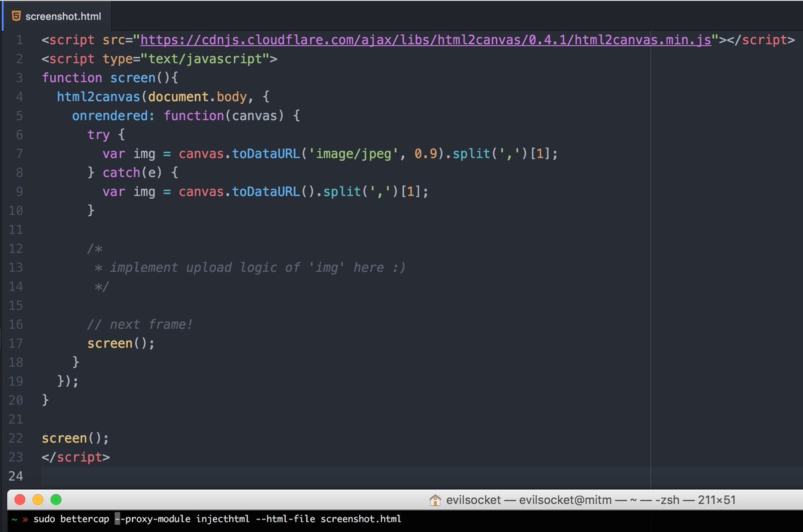Close the terminal window with the red button
This screenshot has height=532, width=803.
(x=19, y=499)
